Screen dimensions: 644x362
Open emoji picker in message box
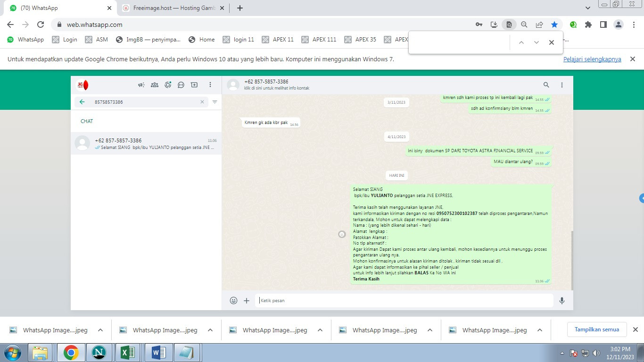[x=233, y=300]
